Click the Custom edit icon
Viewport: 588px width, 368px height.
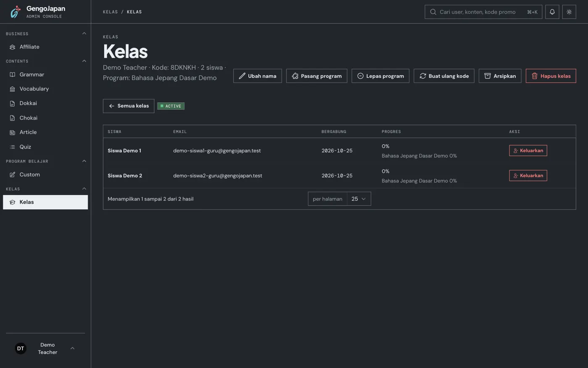[x=12, y=175]
